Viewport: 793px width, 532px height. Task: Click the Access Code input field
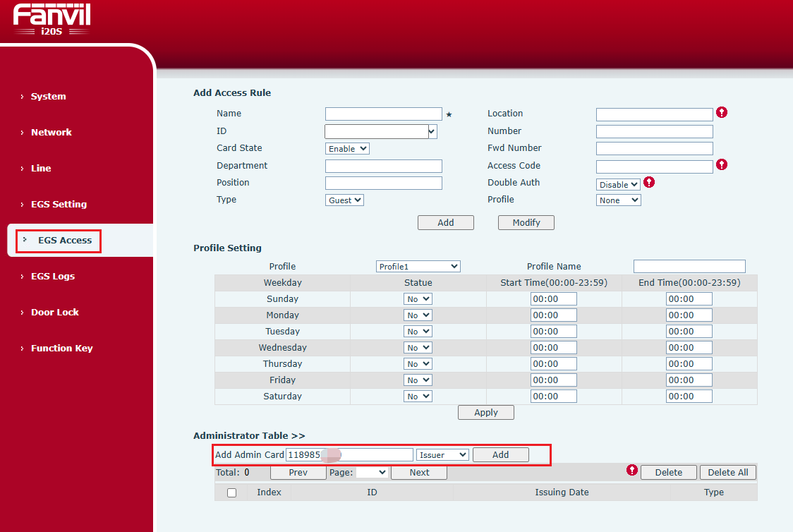(655, 167)
